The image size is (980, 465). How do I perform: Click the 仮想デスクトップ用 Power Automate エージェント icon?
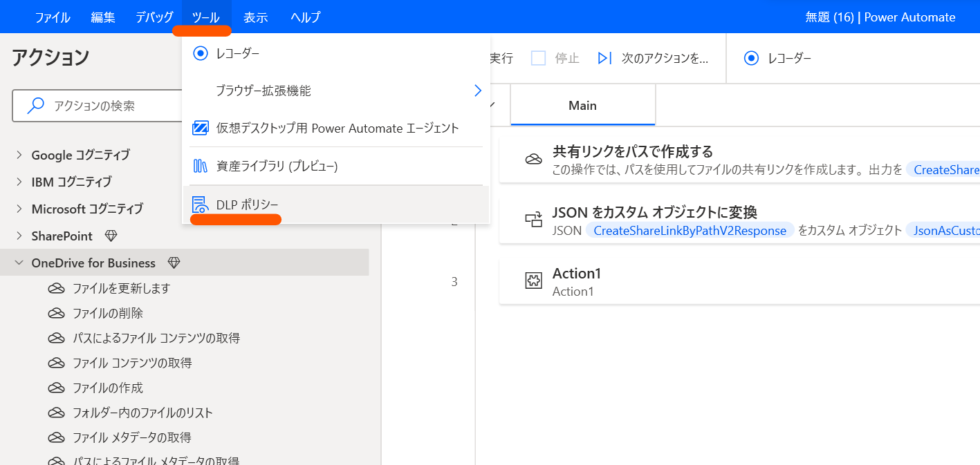[x=199, y=128]
